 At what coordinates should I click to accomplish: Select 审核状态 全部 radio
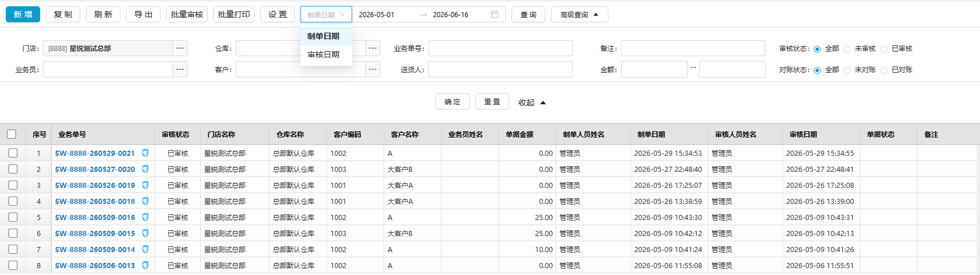coord(817,49)
